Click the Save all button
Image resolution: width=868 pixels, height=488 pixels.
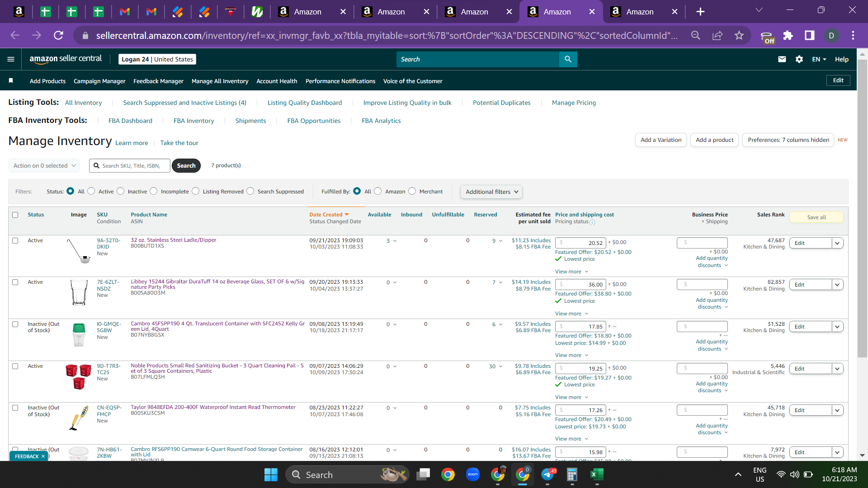816,217
